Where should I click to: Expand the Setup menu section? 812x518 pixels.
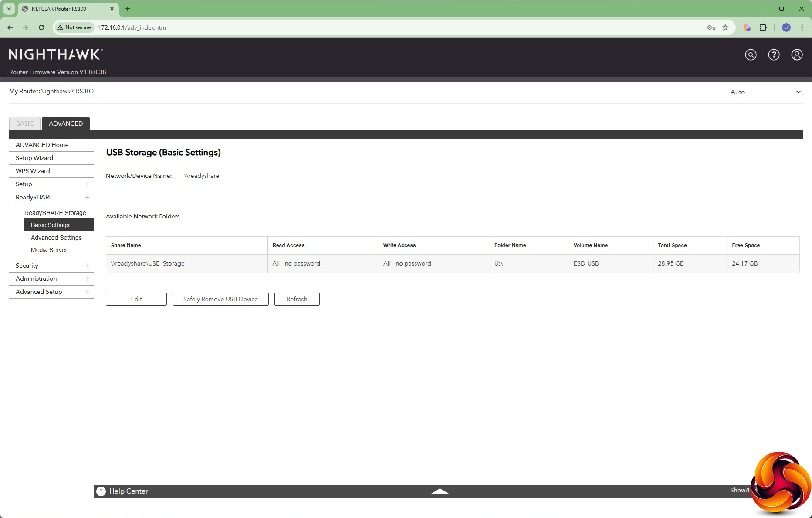(x=51, y=184)
